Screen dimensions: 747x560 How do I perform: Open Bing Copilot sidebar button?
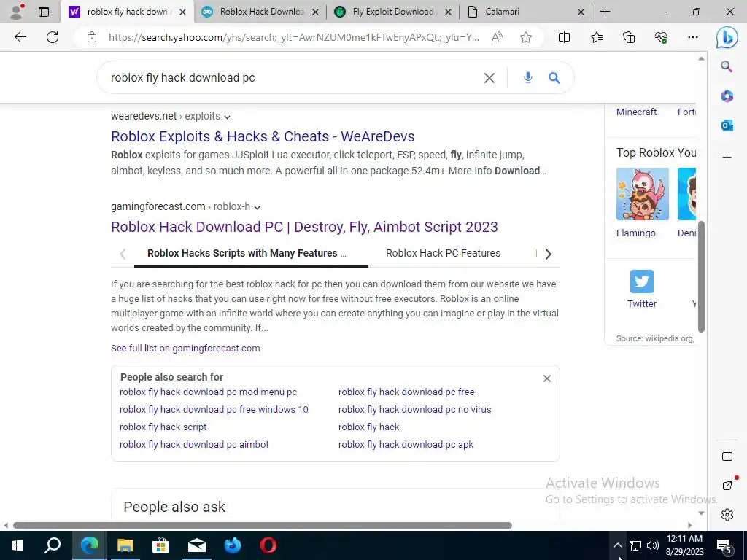pos(727,37)
